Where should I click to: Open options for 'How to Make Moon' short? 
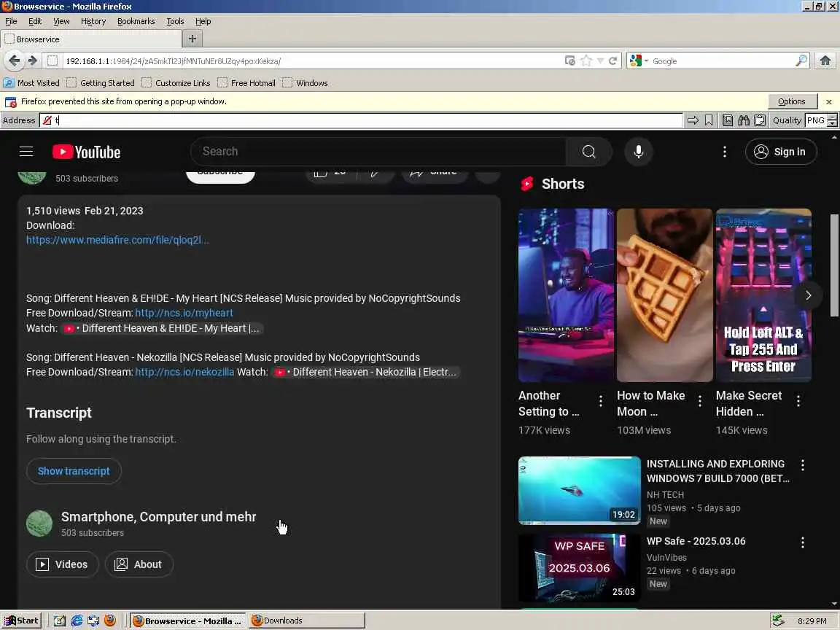pyautogui.click(x=700, y=401)
